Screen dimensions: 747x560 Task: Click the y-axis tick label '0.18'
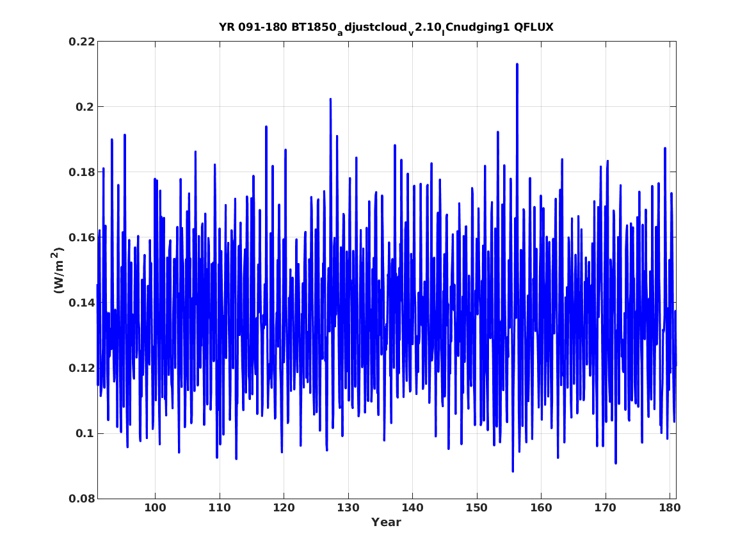pyautogui.click(x=81, y=172)
